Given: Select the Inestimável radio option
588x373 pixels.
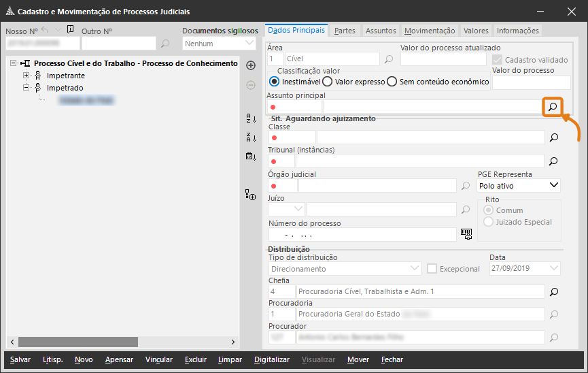Looking at the screenshot, I should 274,82.
